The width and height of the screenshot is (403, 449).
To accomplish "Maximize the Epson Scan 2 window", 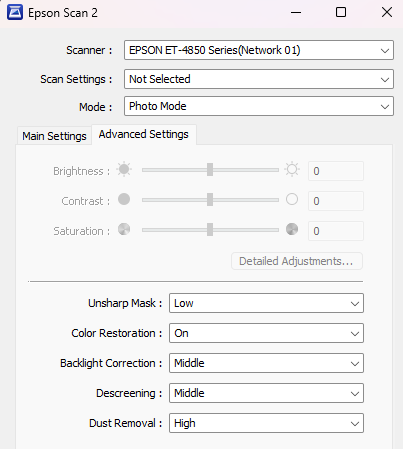I will pyautogui.click(x=341, y=13).
